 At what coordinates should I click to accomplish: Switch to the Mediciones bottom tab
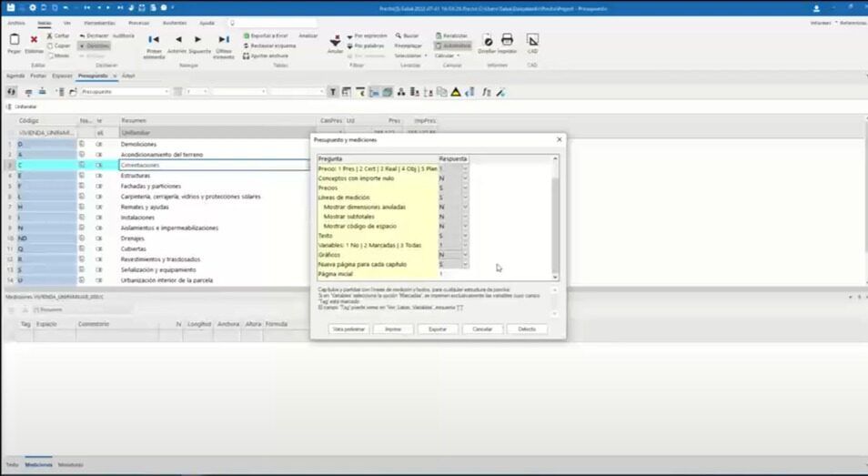coord(38,464)
